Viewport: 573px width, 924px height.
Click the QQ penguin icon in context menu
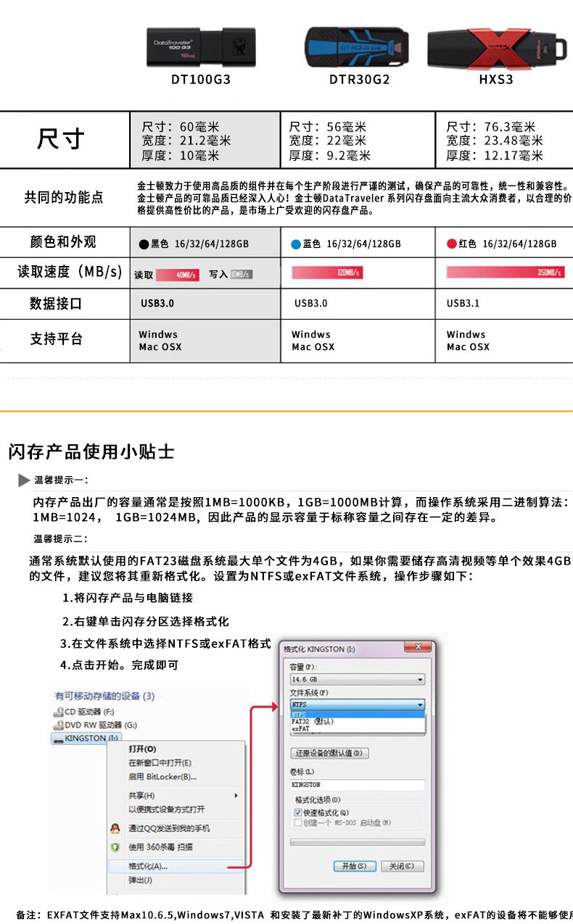115,828
